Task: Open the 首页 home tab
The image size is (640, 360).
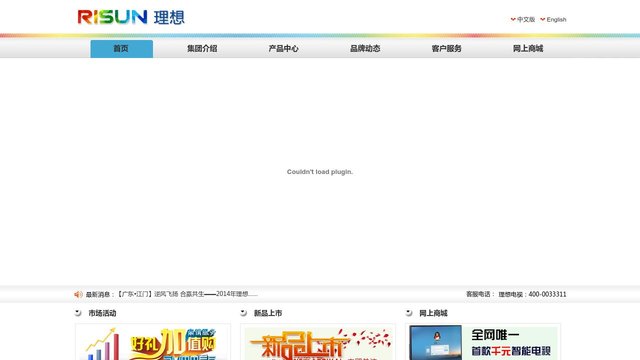Action: (x=121, y=49)
